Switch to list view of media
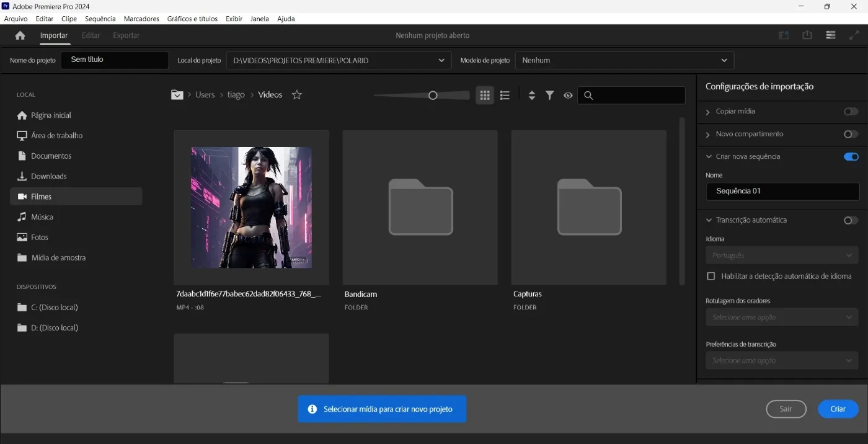This screenshot has height=444, width=868. point(505,95)
